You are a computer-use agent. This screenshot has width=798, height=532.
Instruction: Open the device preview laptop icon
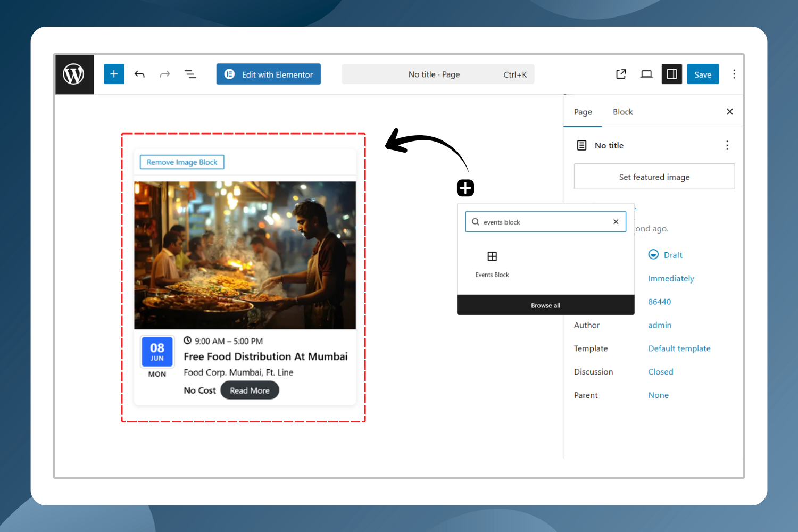646,74
